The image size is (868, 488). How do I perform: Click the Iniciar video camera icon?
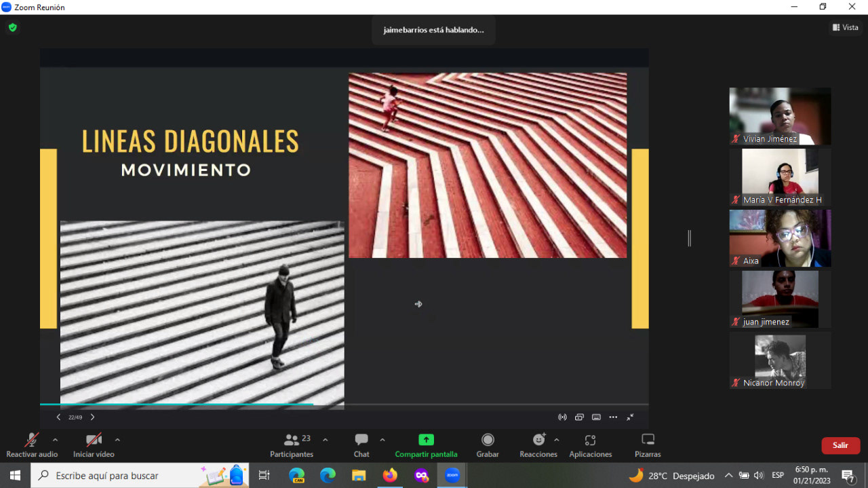pos(94,440)
